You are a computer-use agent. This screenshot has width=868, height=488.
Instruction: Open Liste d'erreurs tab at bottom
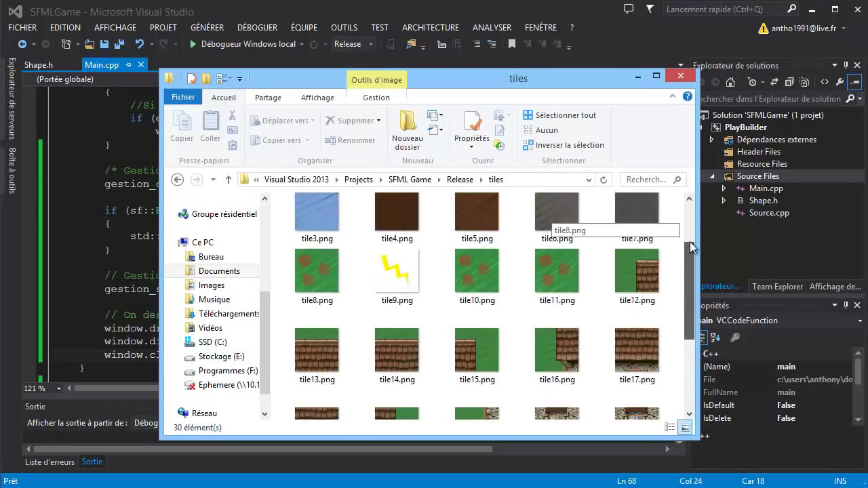[x=50, y=462]
